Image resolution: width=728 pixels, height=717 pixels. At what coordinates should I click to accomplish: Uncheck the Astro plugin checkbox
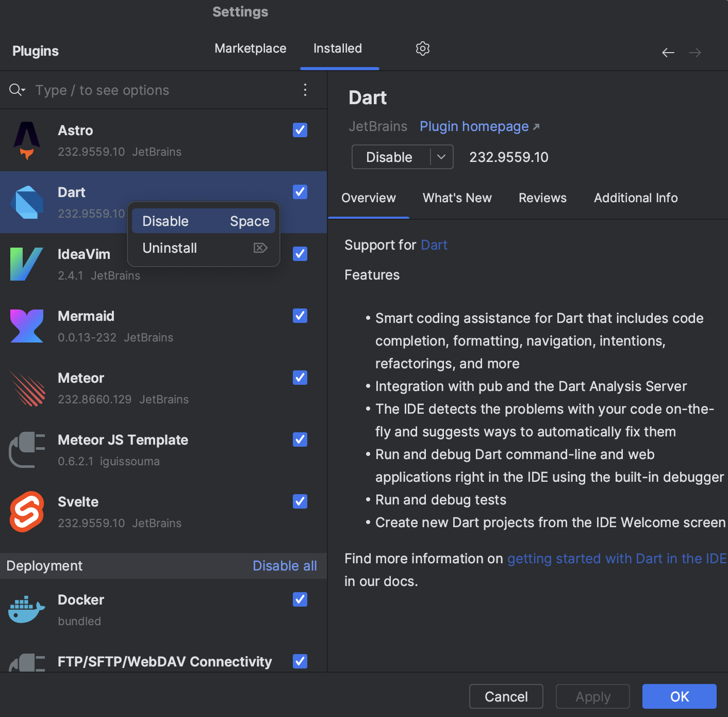[300, 130]
